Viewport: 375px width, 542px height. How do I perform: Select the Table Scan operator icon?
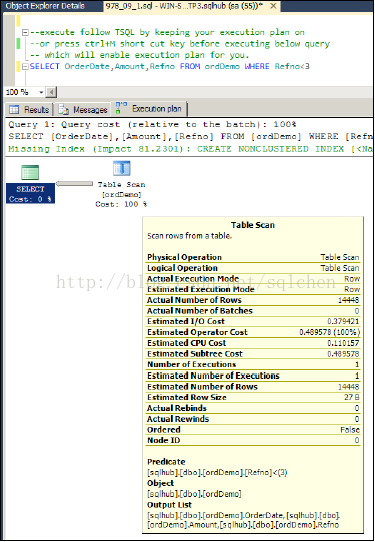pos(122,169)
